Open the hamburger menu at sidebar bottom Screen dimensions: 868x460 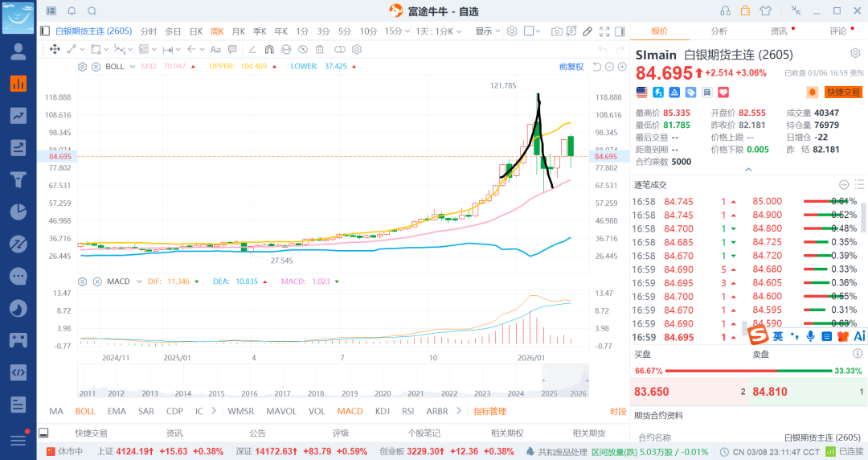point(18,440)
